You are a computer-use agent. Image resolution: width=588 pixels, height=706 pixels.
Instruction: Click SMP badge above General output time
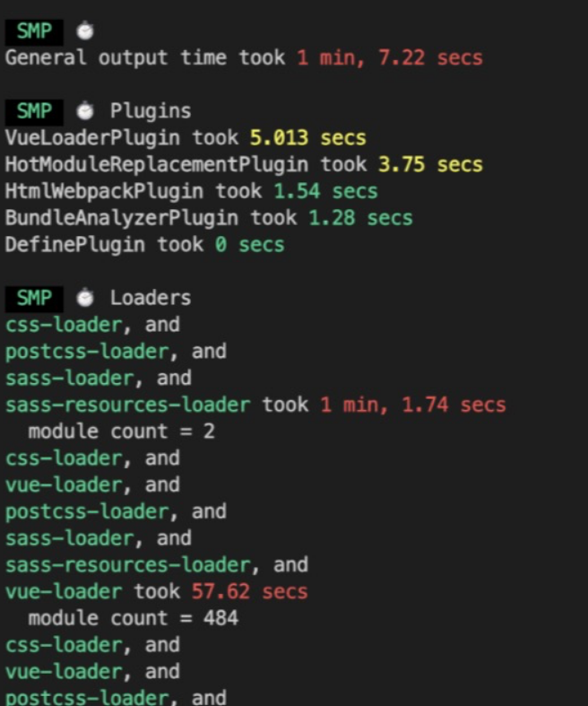[x=34, y=32]
